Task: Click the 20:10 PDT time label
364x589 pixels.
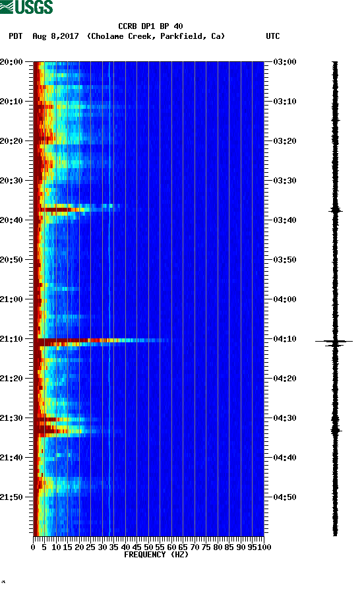Action: [x=11, y=102]
